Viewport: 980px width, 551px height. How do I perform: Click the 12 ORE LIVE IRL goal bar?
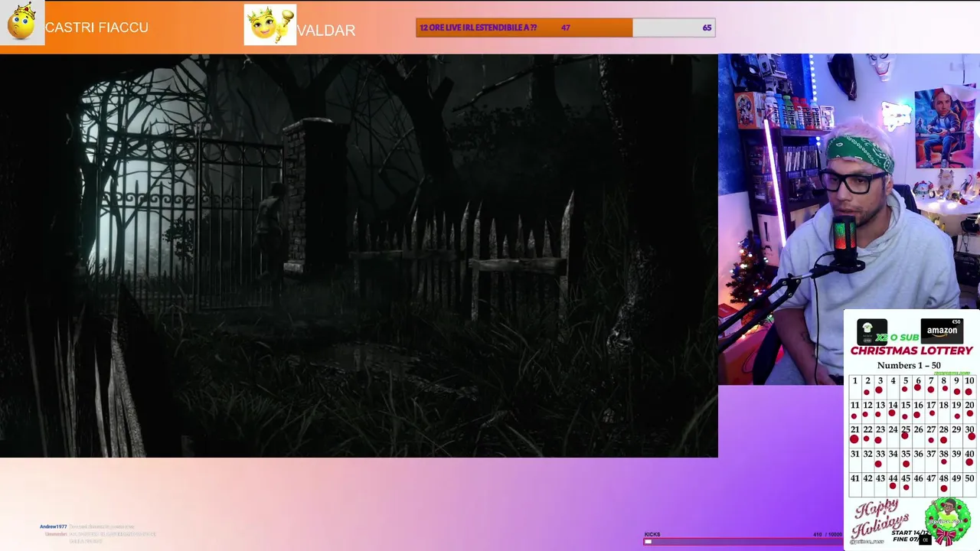click(x=565, y=28)
